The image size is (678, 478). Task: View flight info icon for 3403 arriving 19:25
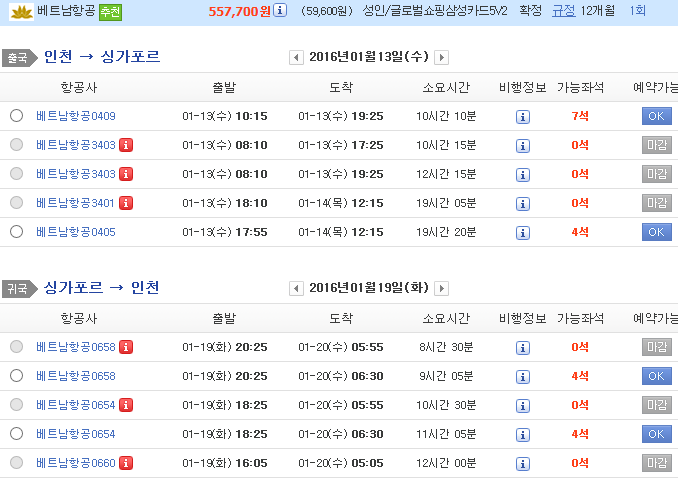pos(523,175)
